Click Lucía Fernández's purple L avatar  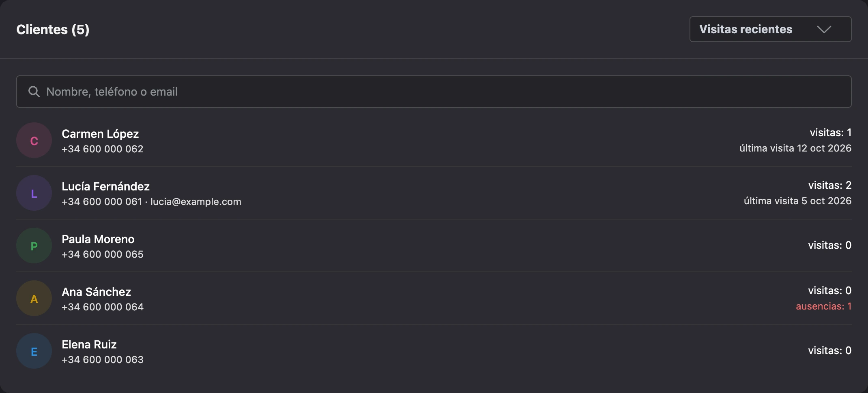(x=34, y=193)
